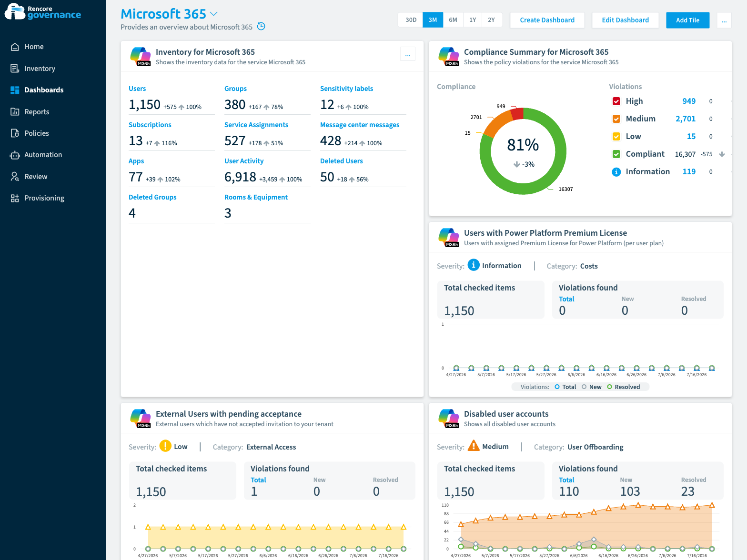Click the Provisioning icon in sidebar

15,198
